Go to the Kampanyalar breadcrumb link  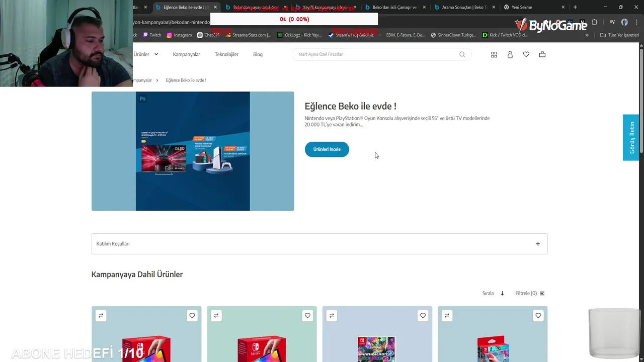click(142, 80)
